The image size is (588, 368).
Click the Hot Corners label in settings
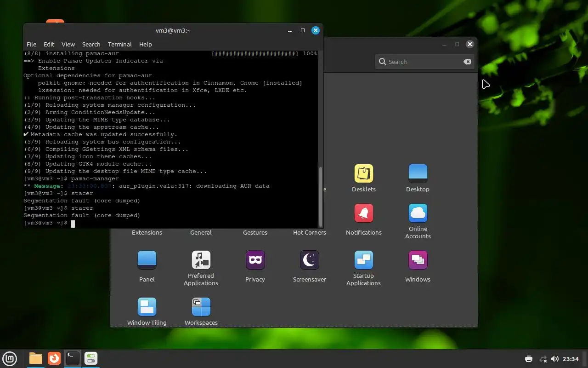pyautogui.click(x=309, y=232)
